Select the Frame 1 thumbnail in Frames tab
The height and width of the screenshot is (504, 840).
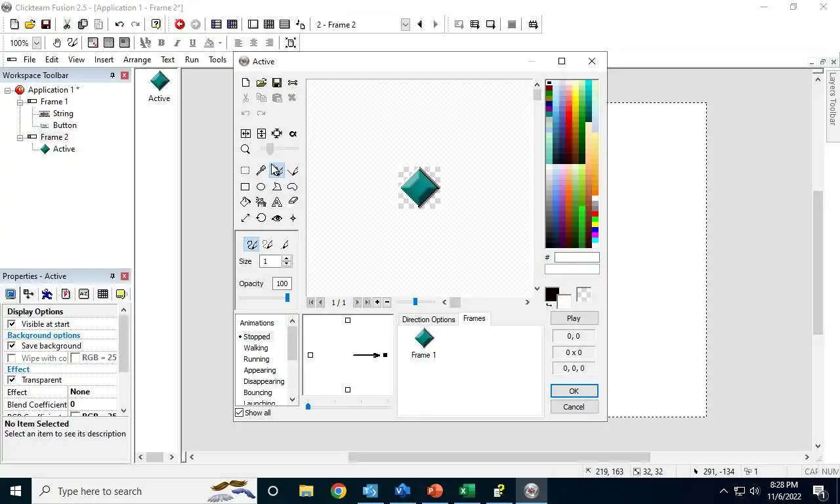pyautogui.click(x=424, y=344)
